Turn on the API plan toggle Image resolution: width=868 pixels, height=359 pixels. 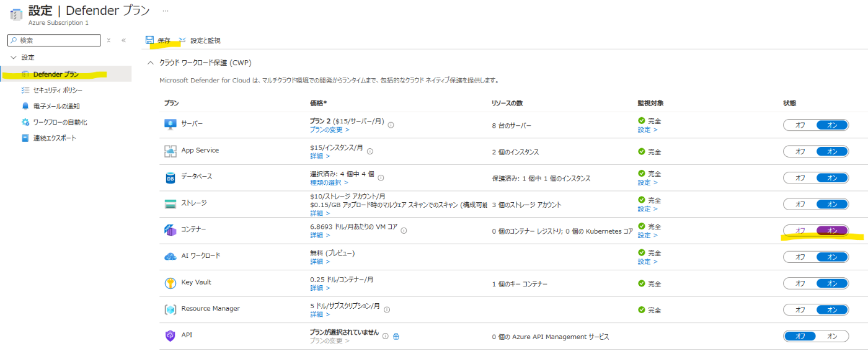(x=832, y=336)
